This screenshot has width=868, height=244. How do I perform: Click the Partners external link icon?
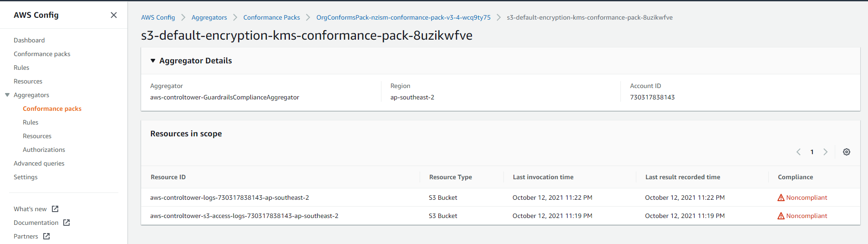[46, 236]
